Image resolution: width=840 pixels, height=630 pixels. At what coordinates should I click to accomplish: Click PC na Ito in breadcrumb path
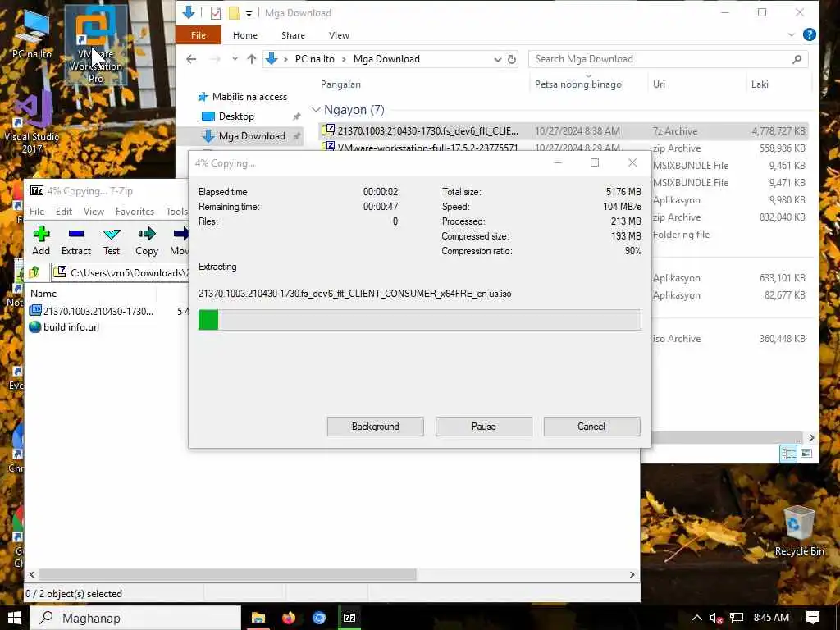(x=314, y=59)
